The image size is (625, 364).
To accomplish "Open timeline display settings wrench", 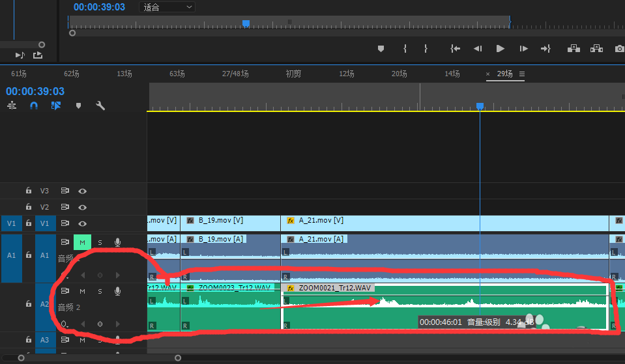I will click(x=100, y=105).
